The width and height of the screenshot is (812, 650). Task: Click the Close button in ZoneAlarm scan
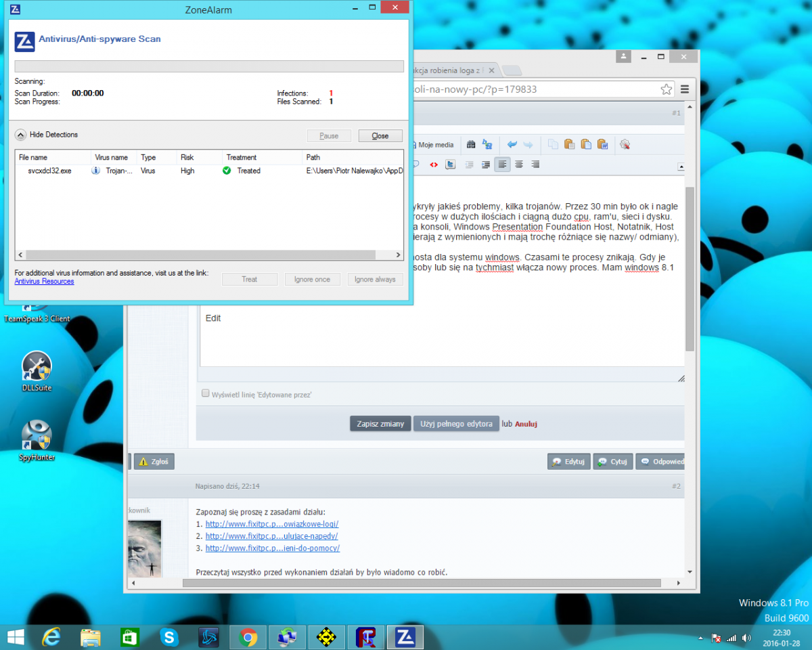click(x=380, y=135)
